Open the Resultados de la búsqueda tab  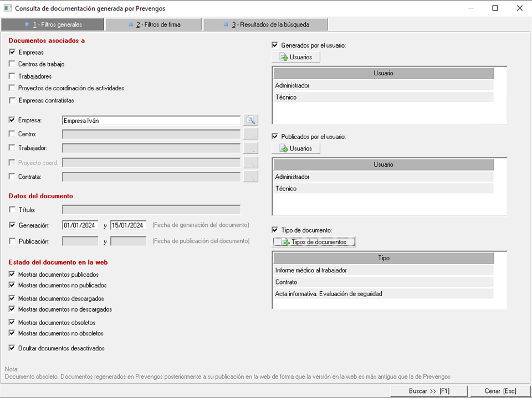click(x=265, y=24)
